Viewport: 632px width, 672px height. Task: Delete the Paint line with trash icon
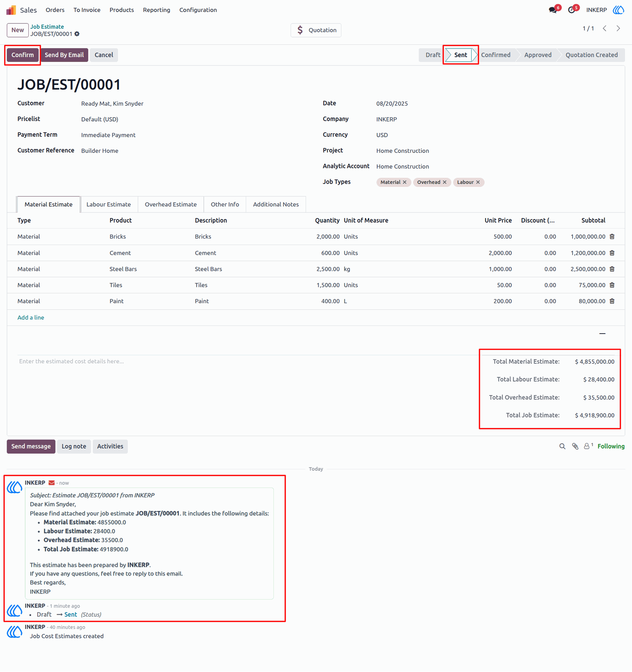pyautogui.click(x=612, y=301)
